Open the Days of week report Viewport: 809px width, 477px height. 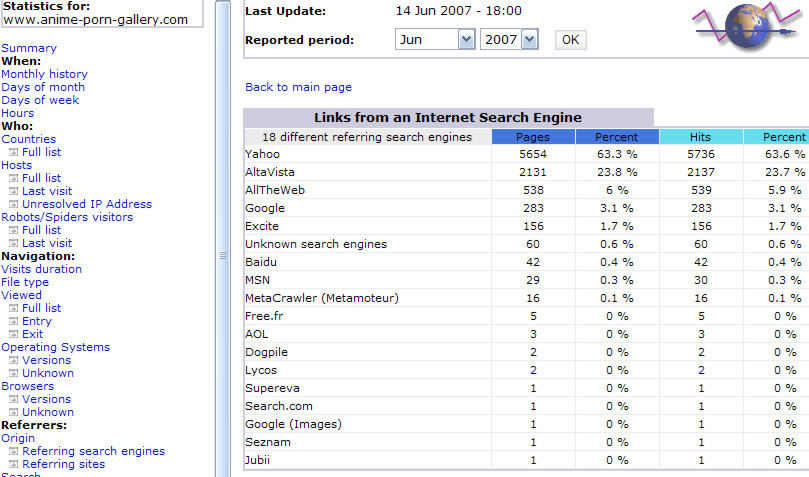[40, 100]
